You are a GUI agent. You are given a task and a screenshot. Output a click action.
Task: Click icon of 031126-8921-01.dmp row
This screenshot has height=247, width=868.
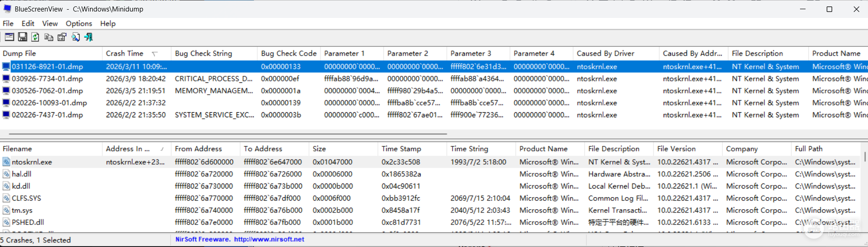coord(6,67)
